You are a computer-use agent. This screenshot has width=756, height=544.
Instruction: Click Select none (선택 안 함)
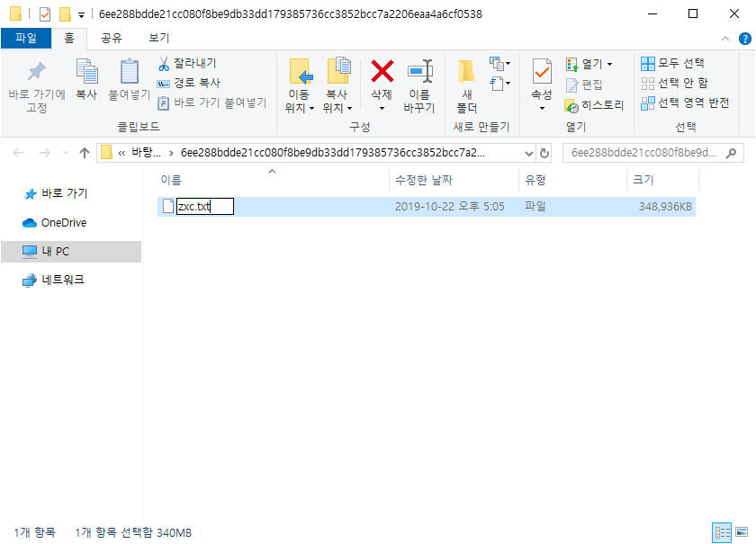click(674, 83)
